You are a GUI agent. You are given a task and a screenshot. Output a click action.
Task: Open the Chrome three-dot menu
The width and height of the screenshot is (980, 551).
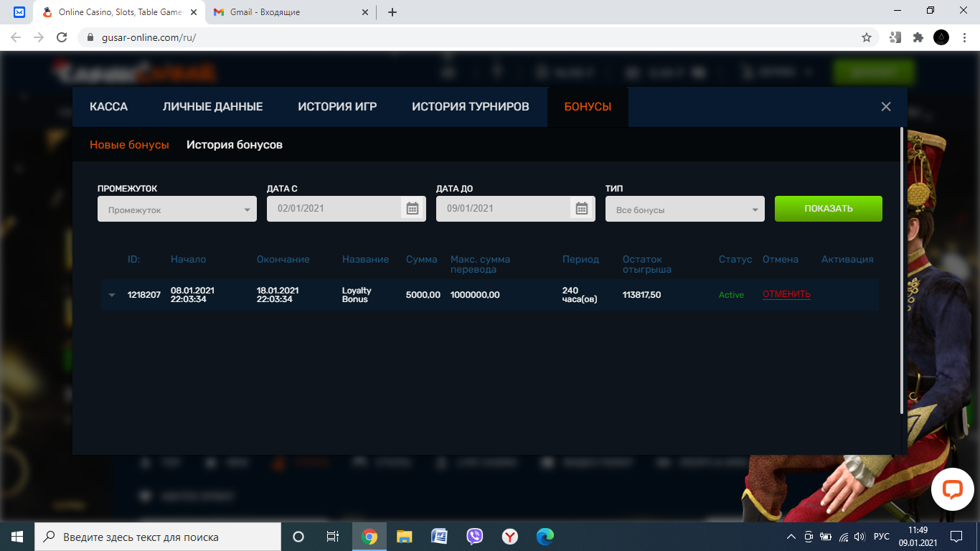pyautogui.click(x=964, y=37)
